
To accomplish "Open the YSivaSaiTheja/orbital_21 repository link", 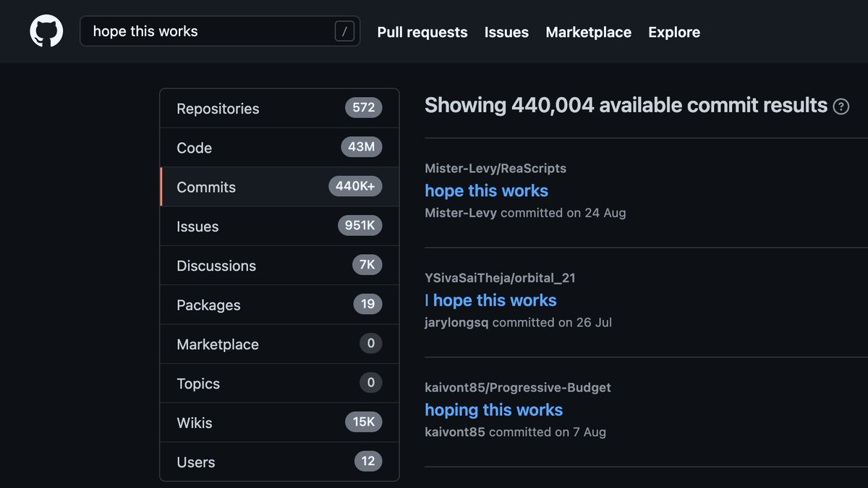I will [x=500, y=277].
